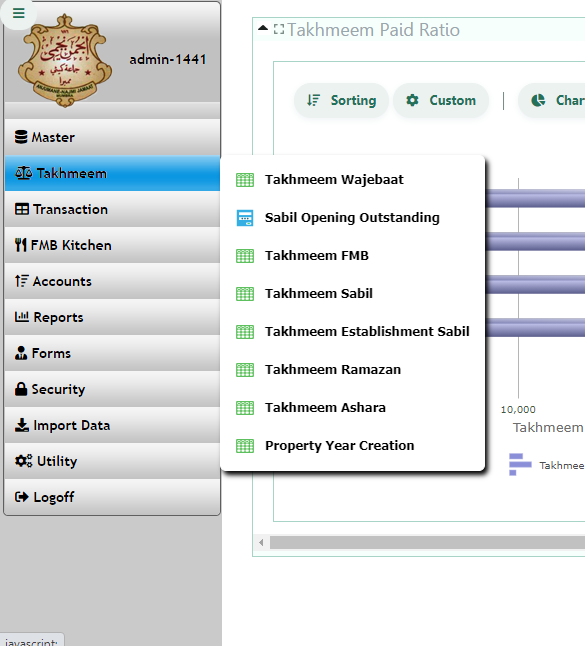This screenshot has width=585, height=646.
Task: Toggle the Takhmeem legend series swatch
Action: tap(520, 465)
